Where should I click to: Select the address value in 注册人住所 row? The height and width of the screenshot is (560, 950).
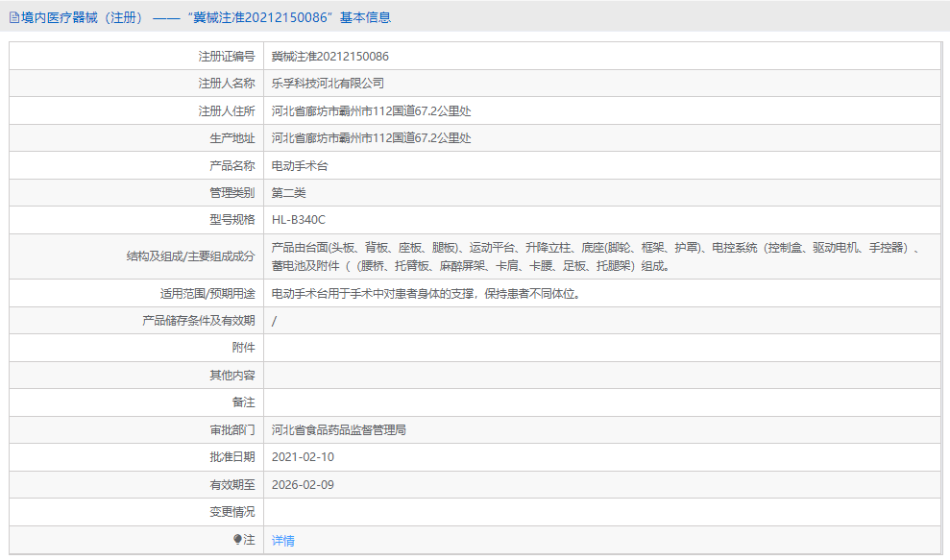(372, 110)
